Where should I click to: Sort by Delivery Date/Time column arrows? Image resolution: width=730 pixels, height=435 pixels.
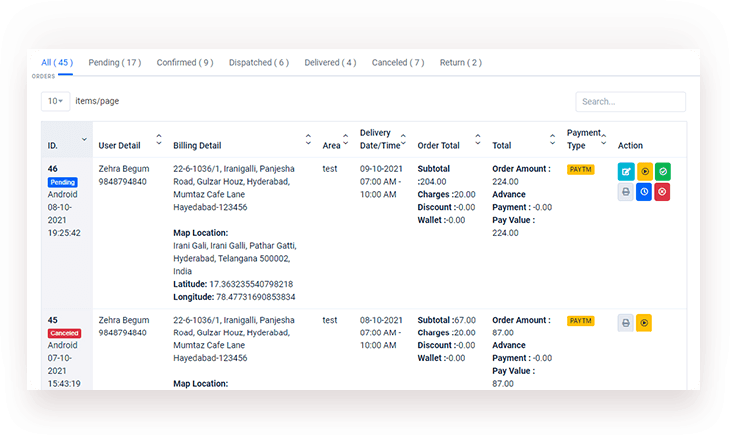(x=403, y=139)
